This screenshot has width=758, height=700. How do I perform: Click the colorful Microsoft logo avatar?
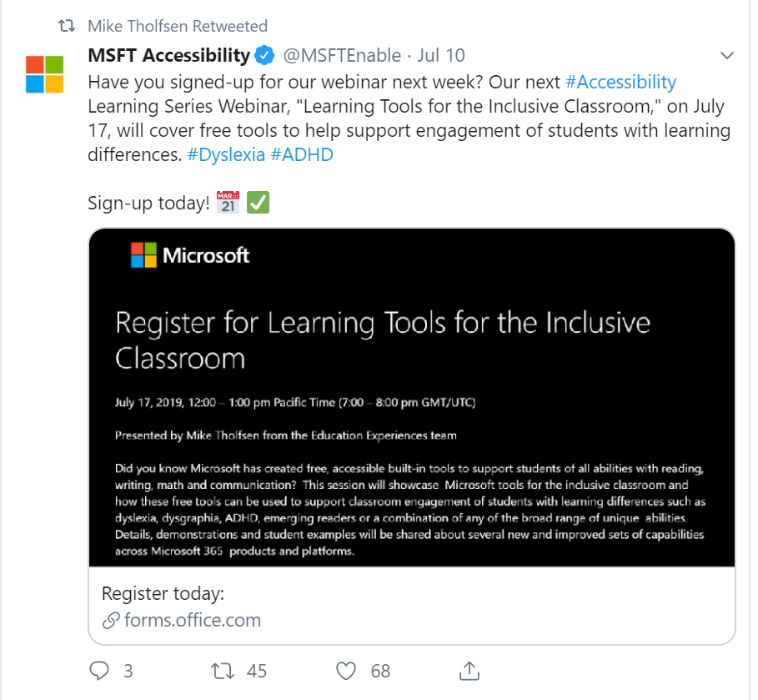[43, 73]
